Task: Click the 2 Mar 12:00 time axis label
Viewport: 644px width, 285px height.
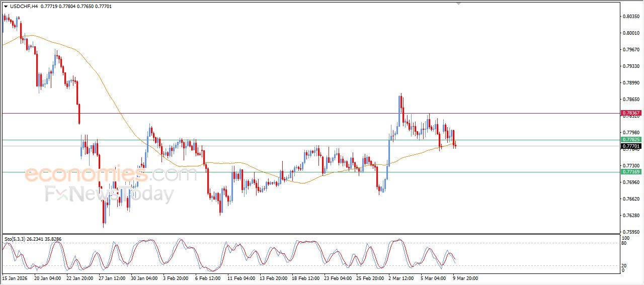Action: pos(401,277)
